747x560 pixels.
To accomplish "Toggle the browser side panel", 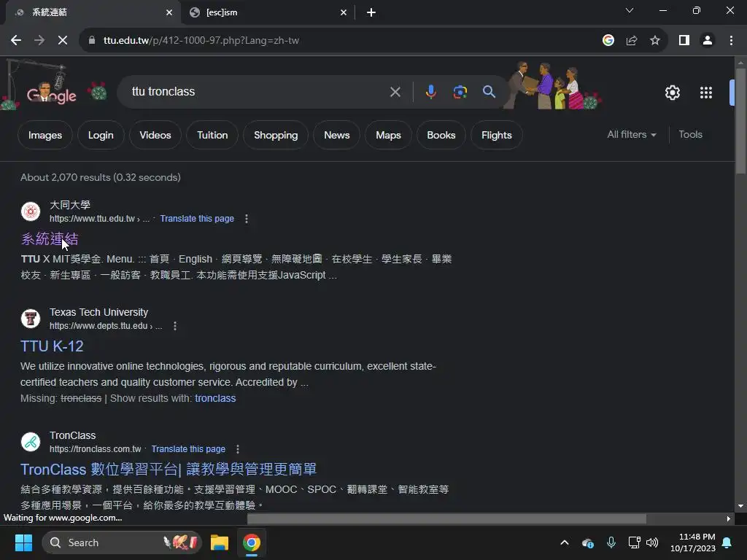I will point(684,41).
